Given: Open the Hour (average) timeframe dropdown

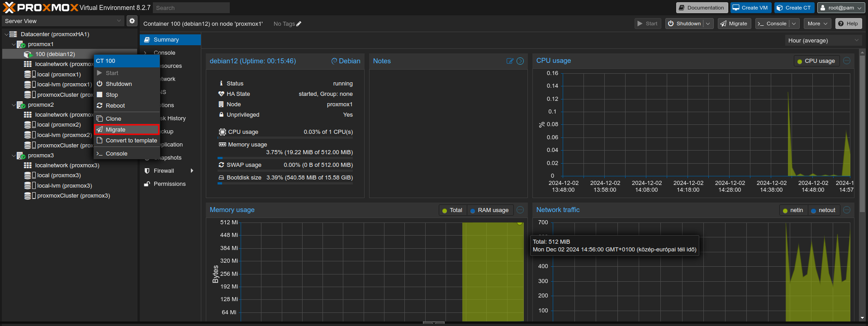Looking at the screenshot, I should pyautogui.click(x=857, y=40).
